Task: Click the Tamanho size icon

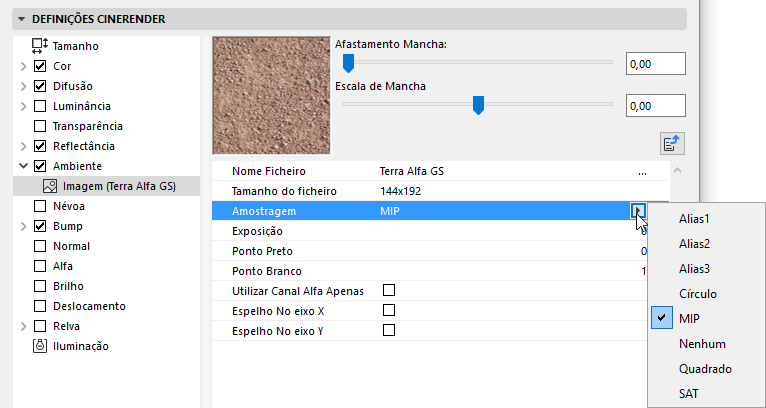Action: pyautogui.click(x=40, y=45)
